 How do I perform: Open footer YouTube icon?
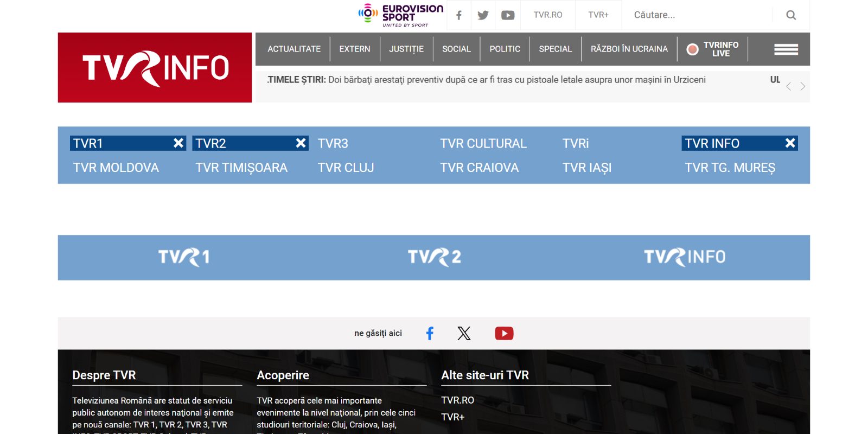pyautogui.click(x=504, y=333)
